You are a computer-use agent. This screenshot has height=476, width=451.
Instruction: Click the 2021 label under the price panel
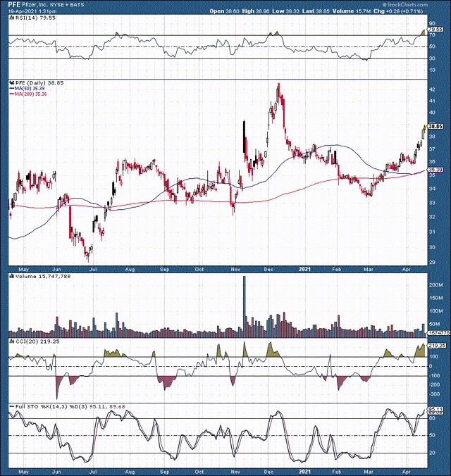coord(304,269)
